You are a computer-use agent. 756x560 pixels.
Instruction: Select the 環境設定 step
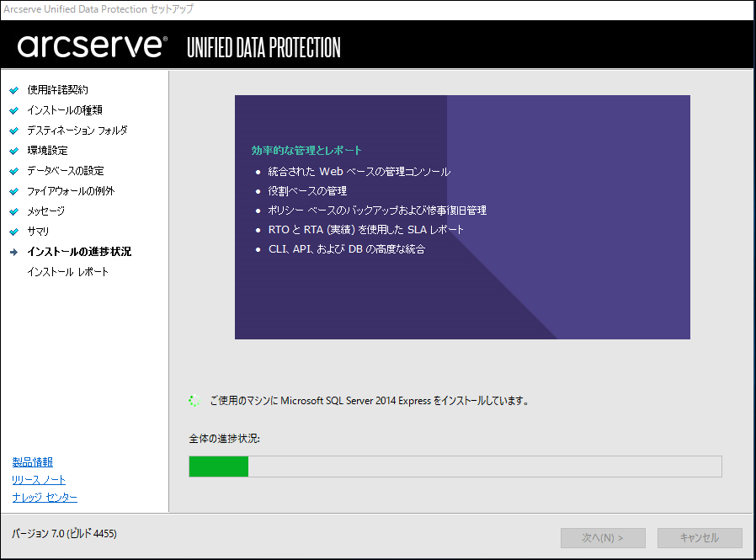(47, 151)
